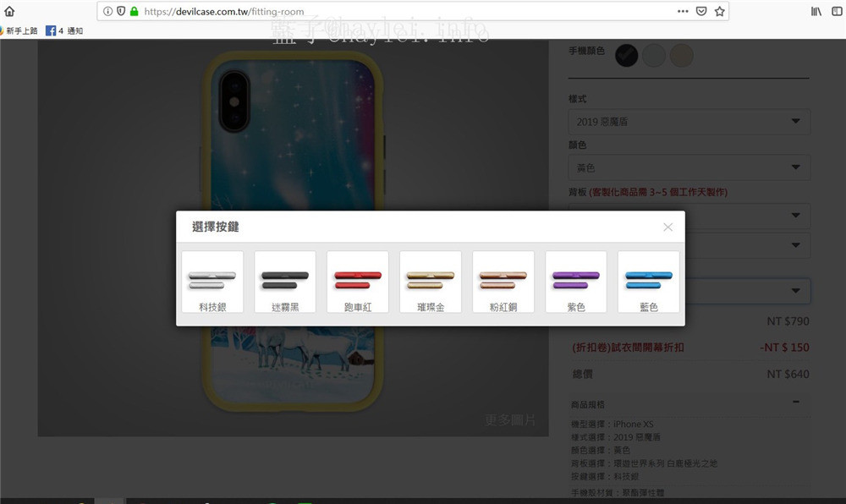Select the silver phone color swatch
Viewport: 846px width, 504px height.
tap(654, 56)
